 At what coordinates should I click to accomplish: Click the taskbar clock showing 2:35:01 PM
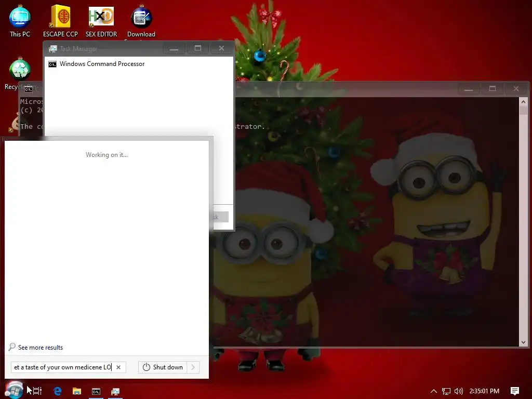[x=484, y=391]
